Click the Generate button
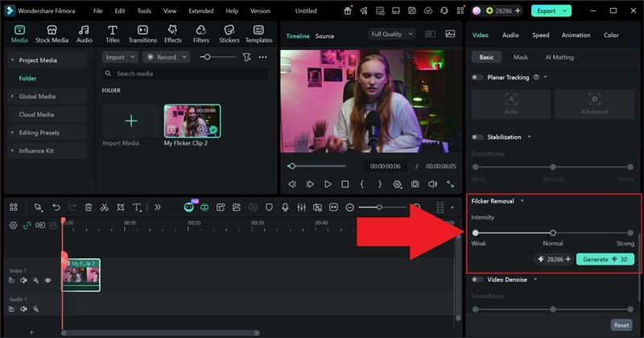This screenshot has height=338, width=644. click(605, 259)
